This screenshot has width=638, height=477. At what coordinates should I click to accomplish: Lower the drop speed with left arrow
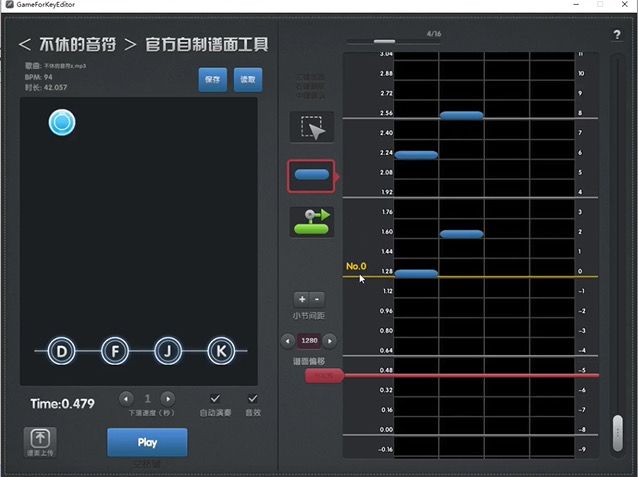(x=126, y=399)
